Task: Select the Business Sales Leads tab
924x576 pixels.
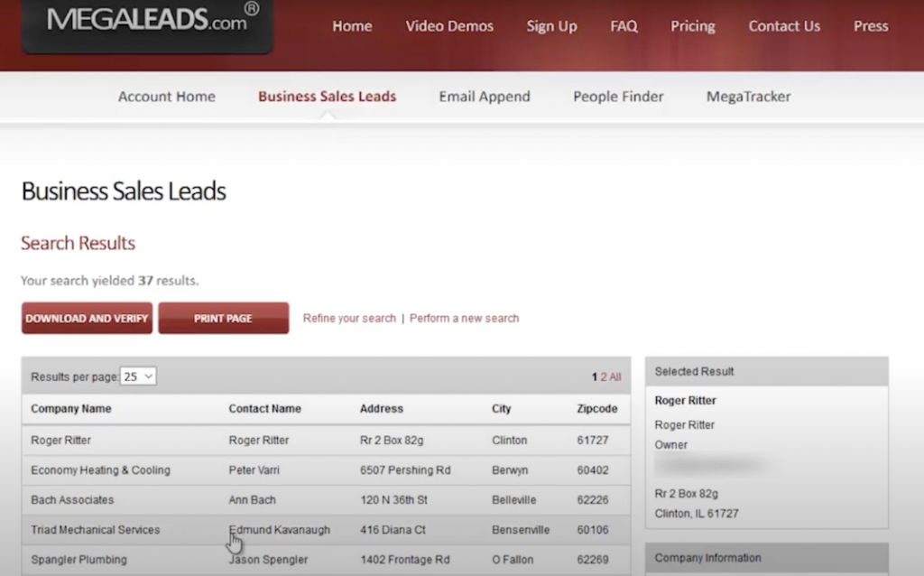Action: [327, 96]
